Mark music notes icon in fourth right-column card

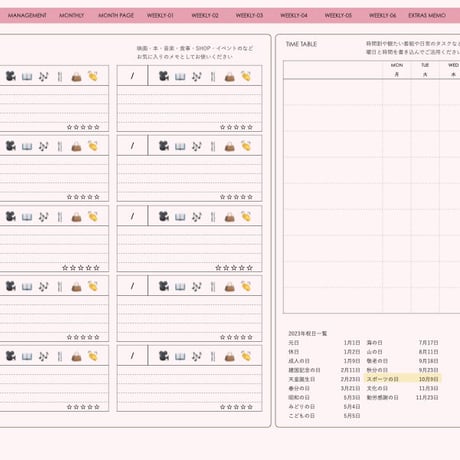tap(197, 287)
